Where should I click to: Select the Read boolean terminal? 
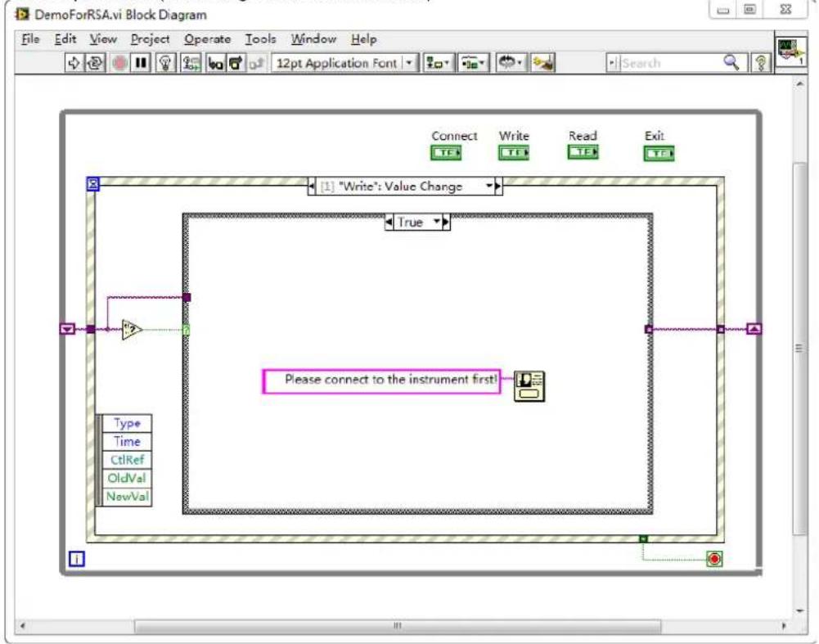583,152
